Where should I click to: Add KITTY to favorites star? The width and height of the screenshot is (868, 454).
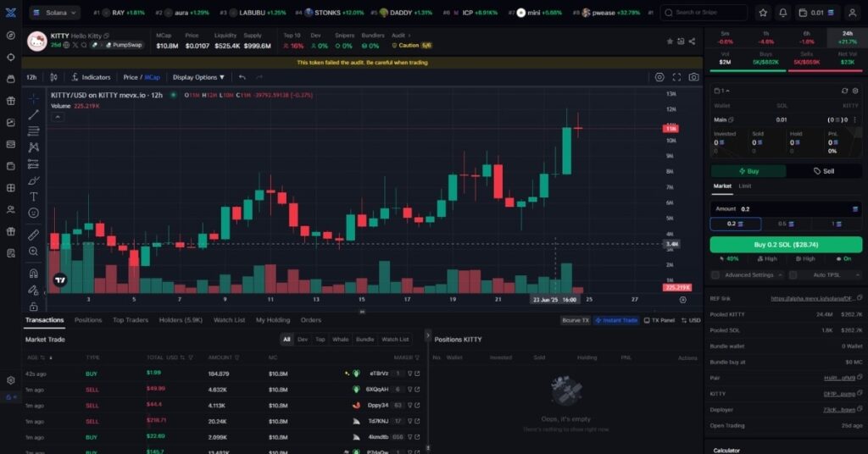[x=670, y=42]
